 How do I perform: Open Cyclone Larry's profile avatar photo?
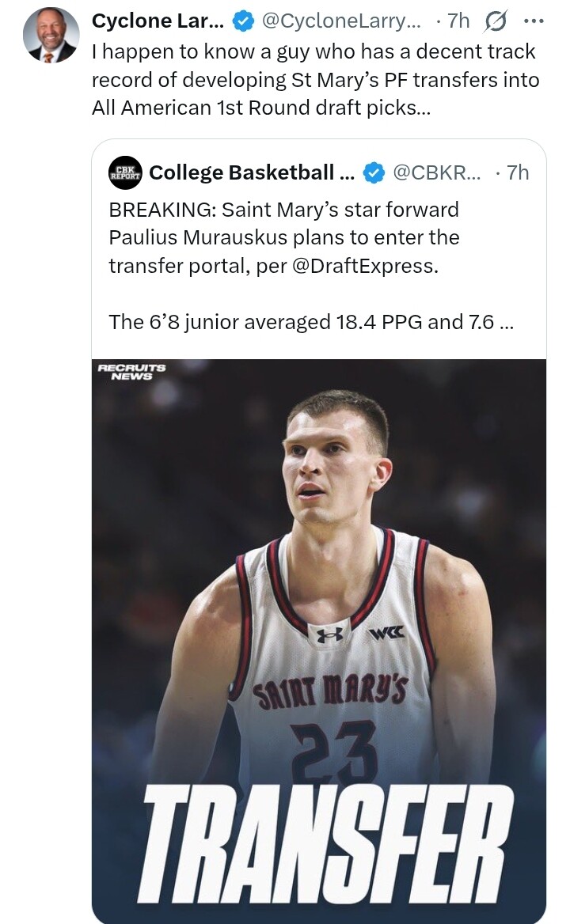(50, 36)
